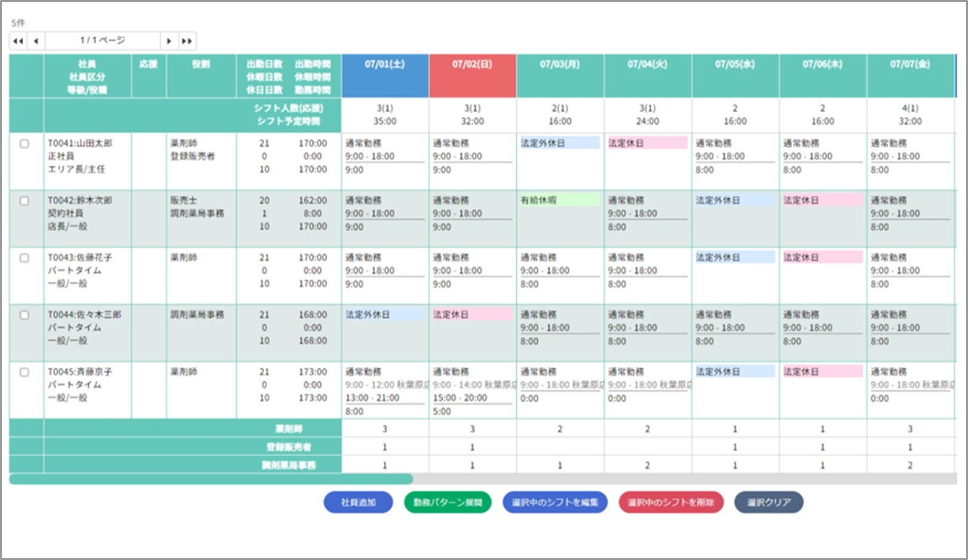
Task: Jump to the last page with double-right arrow
Action: tap(187, 41)
